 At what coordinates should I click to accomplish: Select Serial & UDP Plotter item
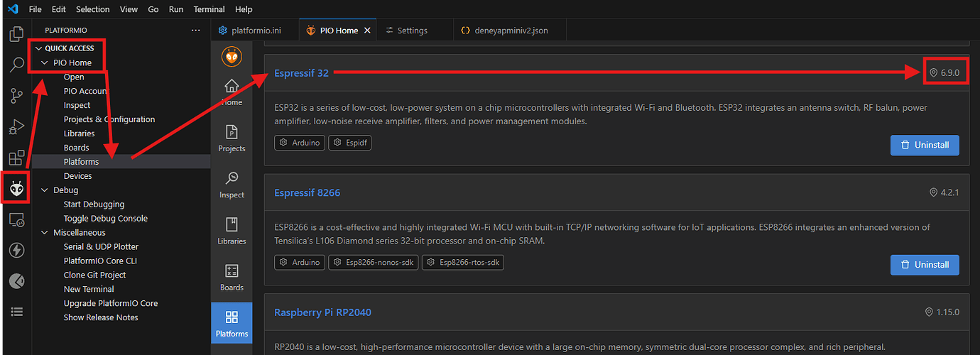(x=101, y=246)
